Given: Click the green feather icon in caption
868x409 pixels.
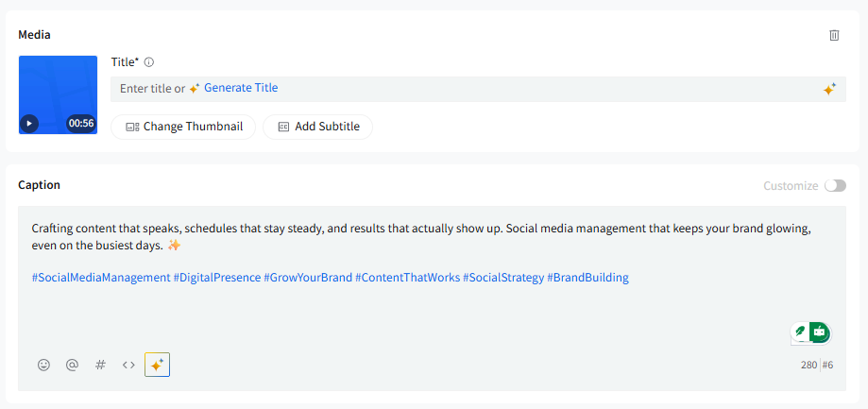Looking at the screenshot, I should [x=801, y=332].
